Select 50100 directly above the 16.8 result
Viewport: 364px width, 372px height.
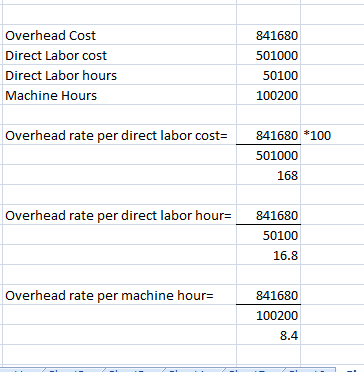coord(268,235)
